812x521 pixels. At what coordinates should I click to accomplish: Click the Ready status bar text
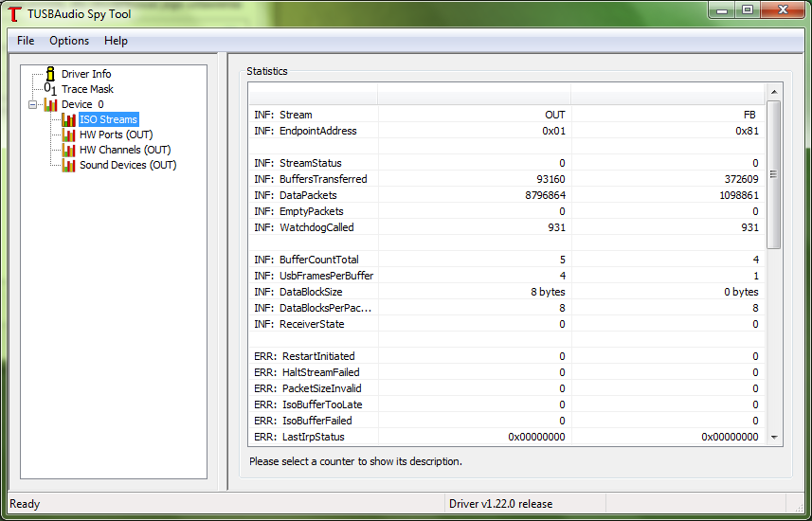tap(25, 504)
